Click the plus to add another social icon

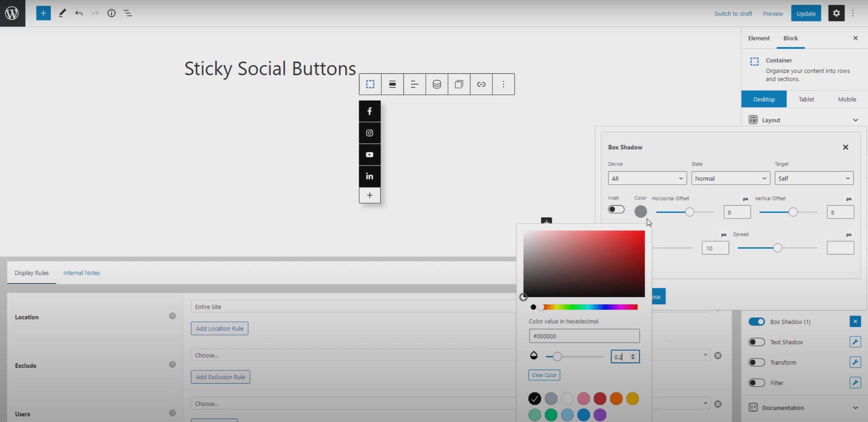click(369, 195)
